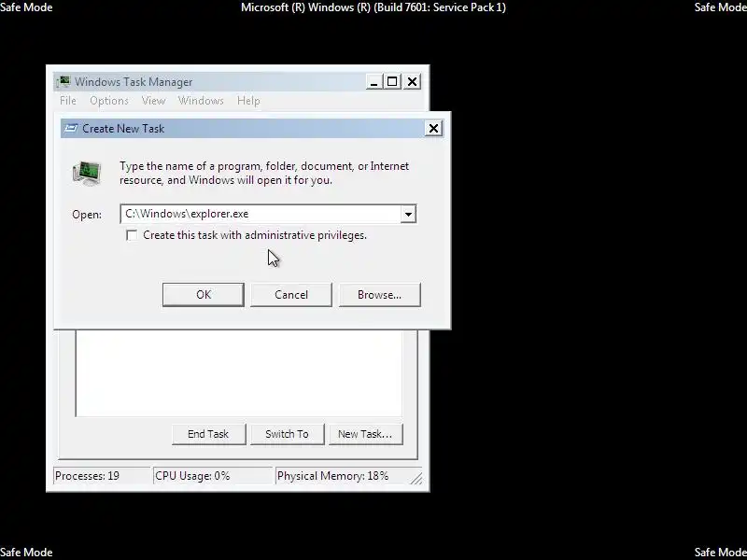Image resolution: width=747 pixels, height=560 pixels.
Task: Open the View menu in Task Manager
Action: pos(153,101)
